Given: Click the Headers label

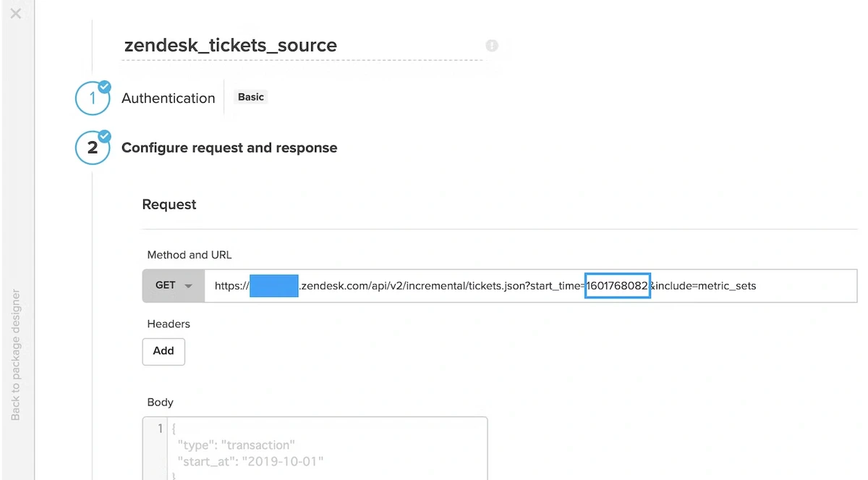Looking at the screenshot, I should pyautogui.click(x=169, y=324).
